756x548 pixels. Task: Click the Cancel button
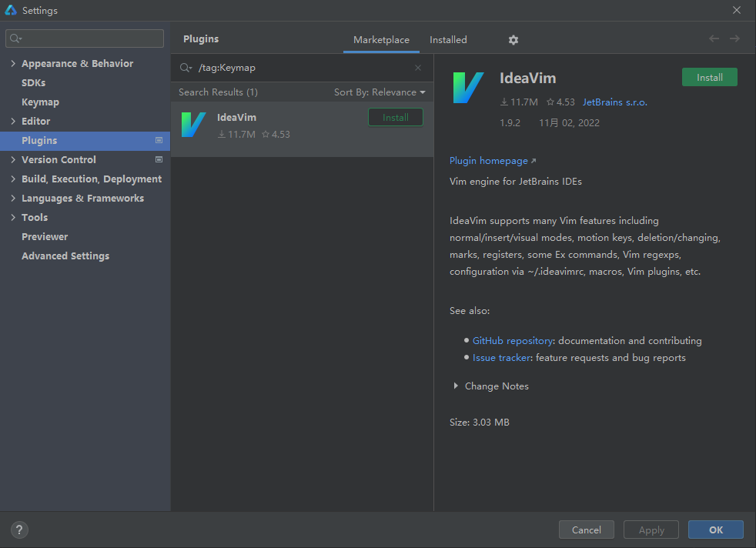[587, 530]
